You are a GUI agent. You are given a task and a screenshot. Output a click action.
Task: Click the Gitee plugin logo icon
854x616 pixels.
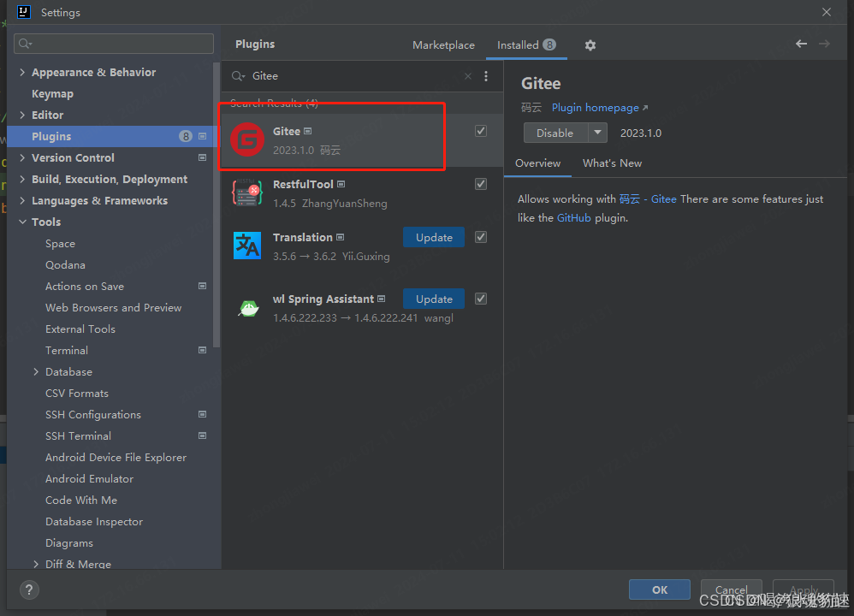pos(247,139)
